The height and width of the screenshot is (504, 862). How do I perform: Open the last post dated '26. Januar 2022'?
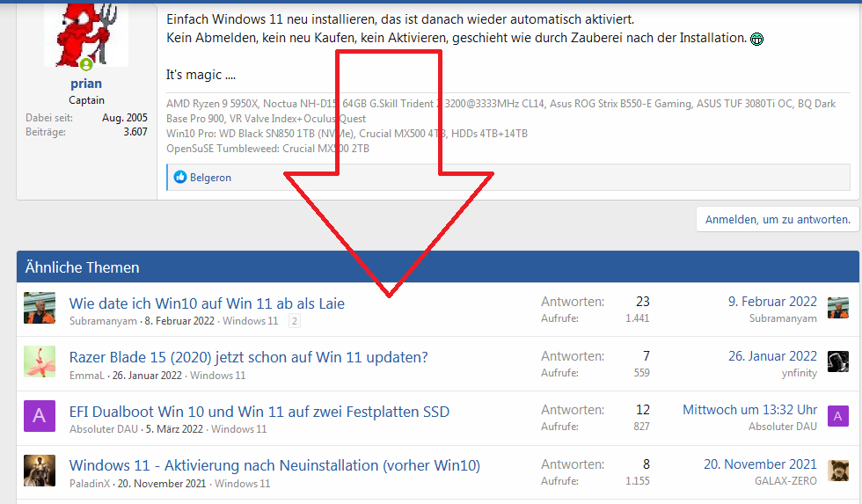[772, 356]
